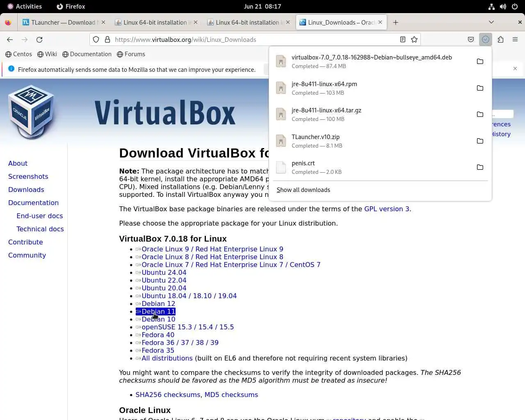Open the clock showing Jun 21 08:17

pos(262,7)
